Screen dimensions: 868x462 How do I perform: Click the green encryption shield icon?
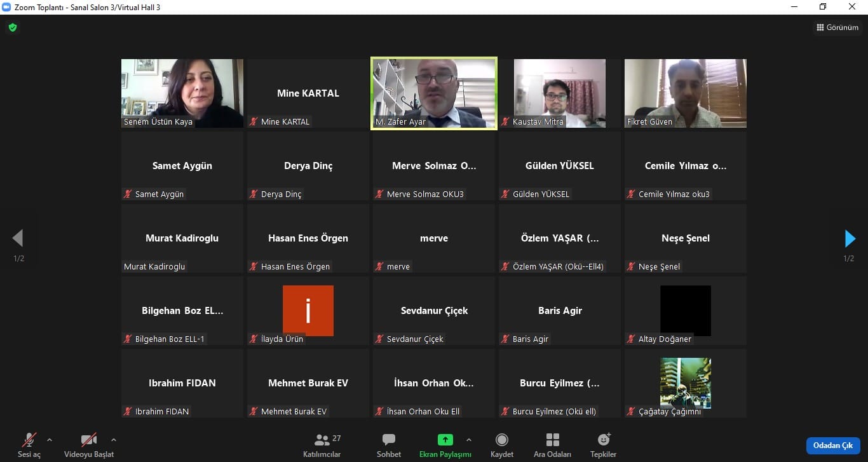point(12,27)
